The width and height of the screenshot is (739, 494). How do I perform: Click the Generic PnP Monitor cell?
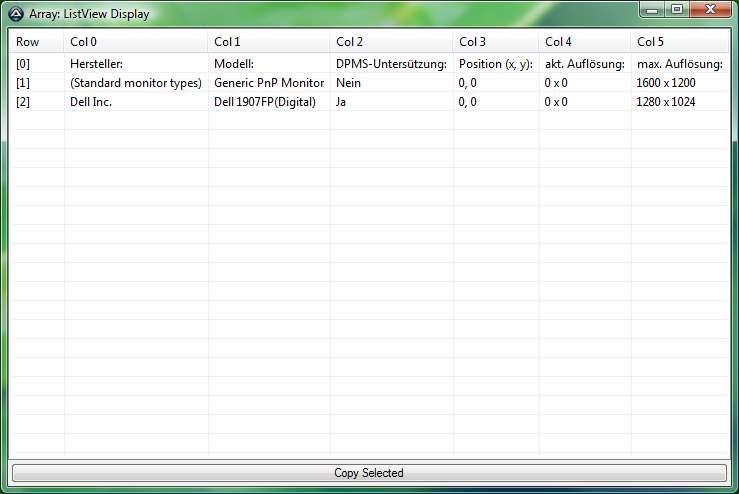269,83
